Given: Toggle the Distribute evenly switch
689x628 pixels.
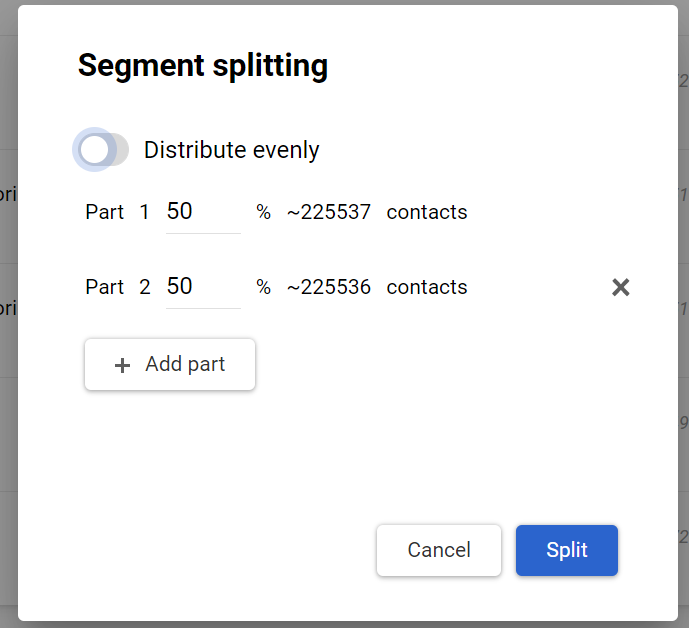Looking at the screenshot, I should tap(102, 150).
